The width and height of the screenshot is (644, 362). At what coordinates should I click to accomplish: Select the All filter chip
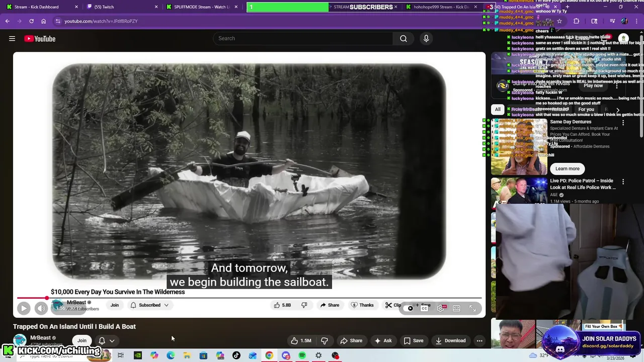click(498, 110)
